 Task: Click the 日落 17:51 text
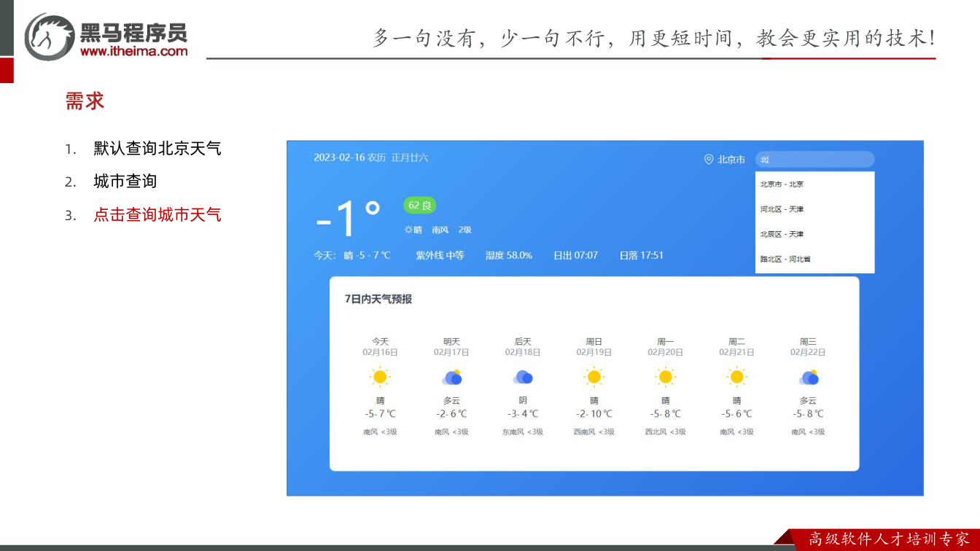[x=642, y=255]
